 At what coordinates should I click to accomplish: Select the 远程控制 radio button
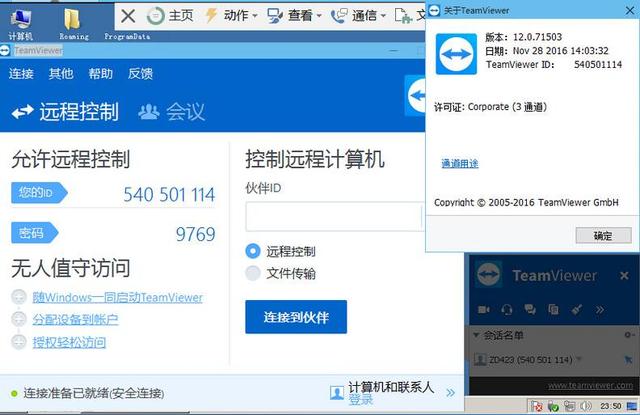253,251
